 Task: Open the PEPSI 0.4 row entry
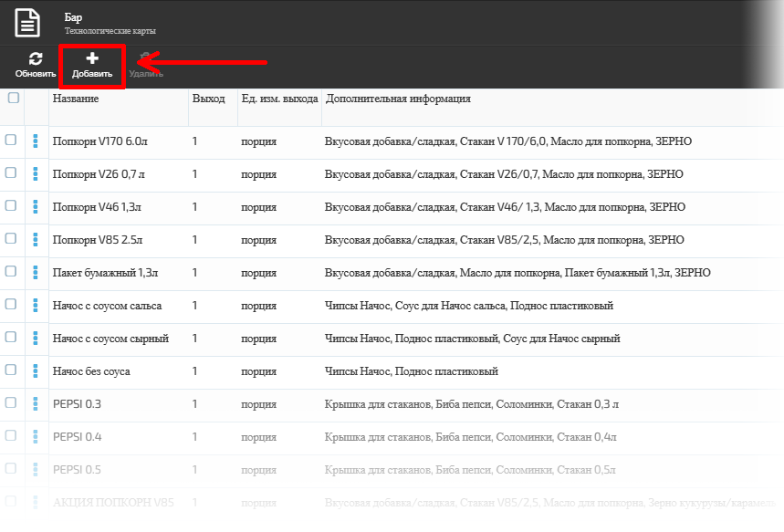[x=78, y=437]
